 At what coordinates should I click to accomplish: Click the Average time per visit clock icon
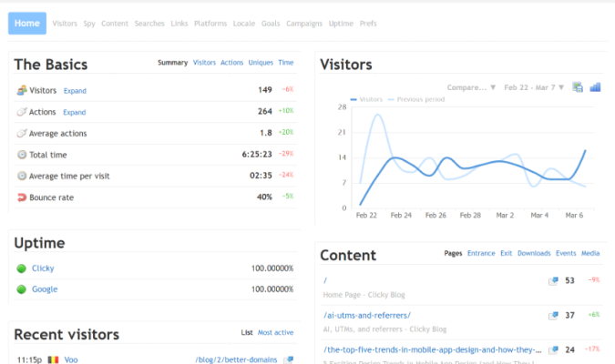tap(22, 176)
